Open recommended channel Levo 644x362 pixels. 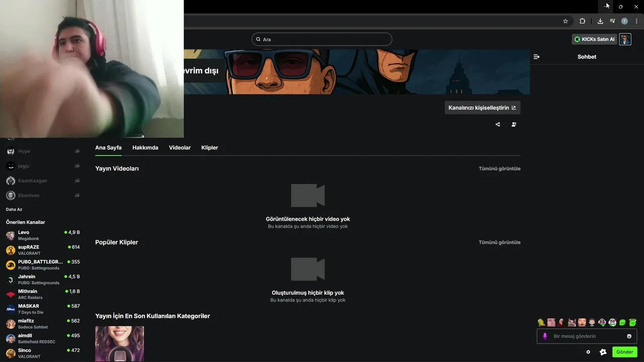point(43,235)
